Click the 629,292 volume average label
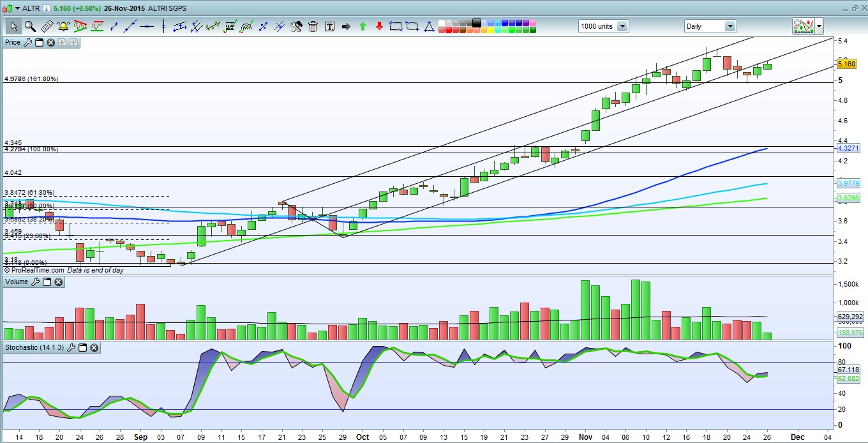The width and height of the screenshot is (868, 443). (x=849, y=316)
